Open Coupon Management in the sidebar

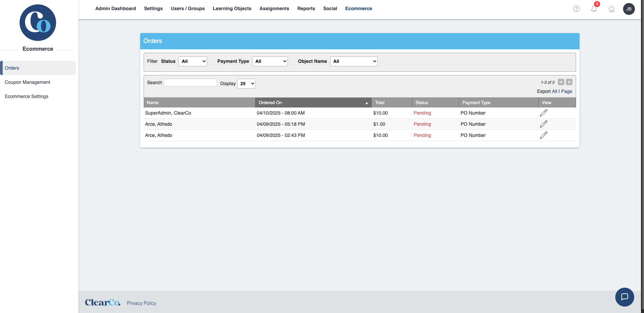(x=27, y=82)
